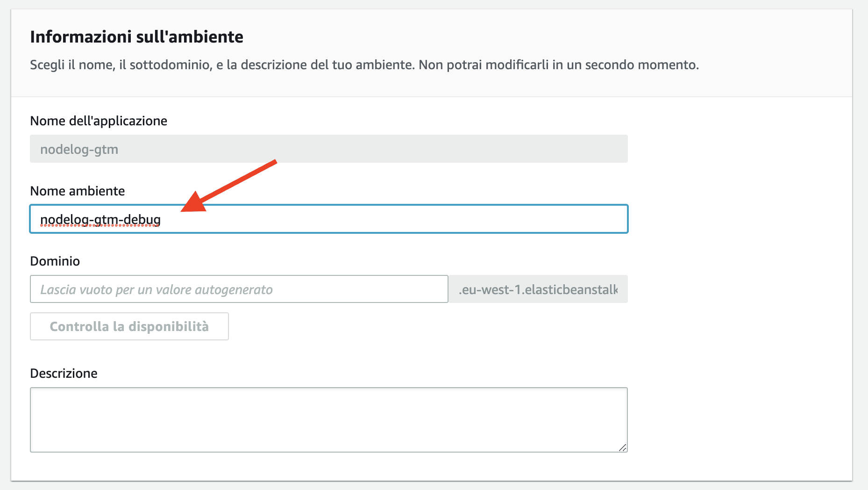868x490 pixels.
Task: Click the empty Descrizione text area
Action: (x=327, y=419)
